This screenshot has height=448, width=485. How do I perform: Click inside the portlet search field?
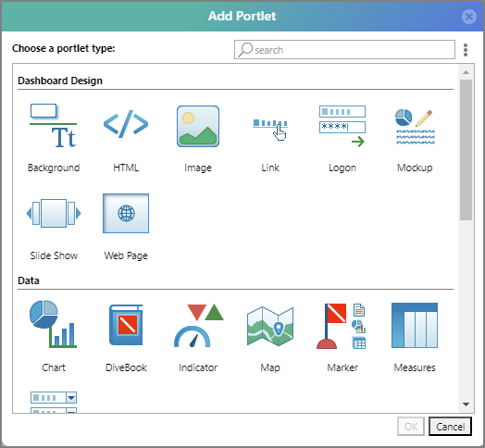[x=344, y=49]
